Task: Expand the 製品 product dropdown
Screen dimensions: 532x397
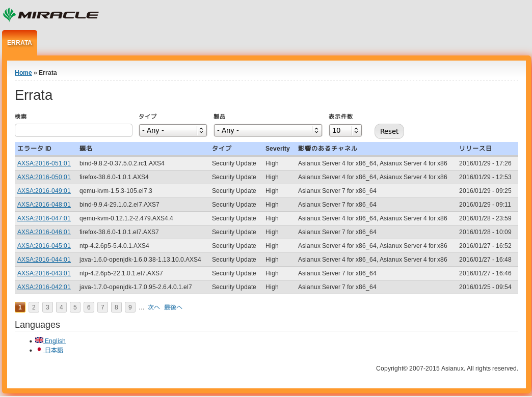Action: point(268,130)
